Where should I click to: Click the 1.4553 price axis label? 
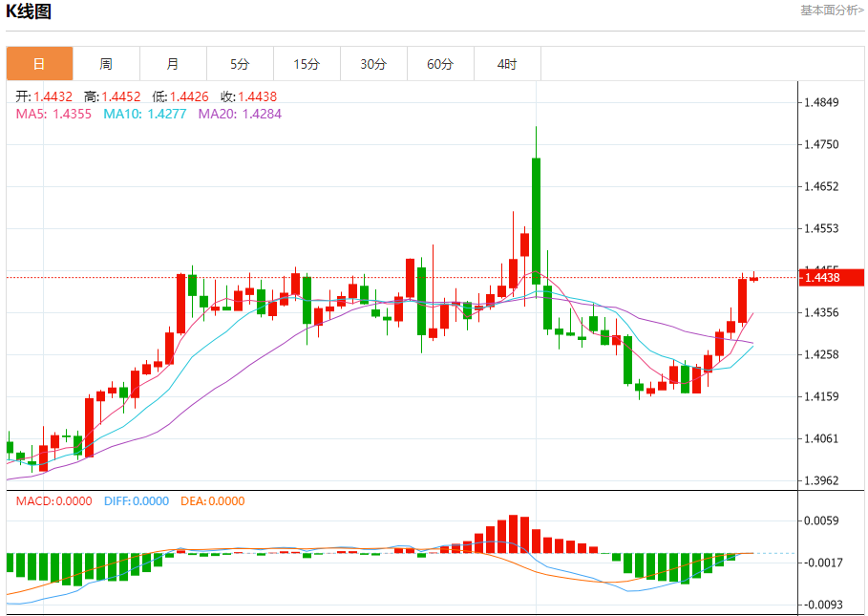(821, 228)
